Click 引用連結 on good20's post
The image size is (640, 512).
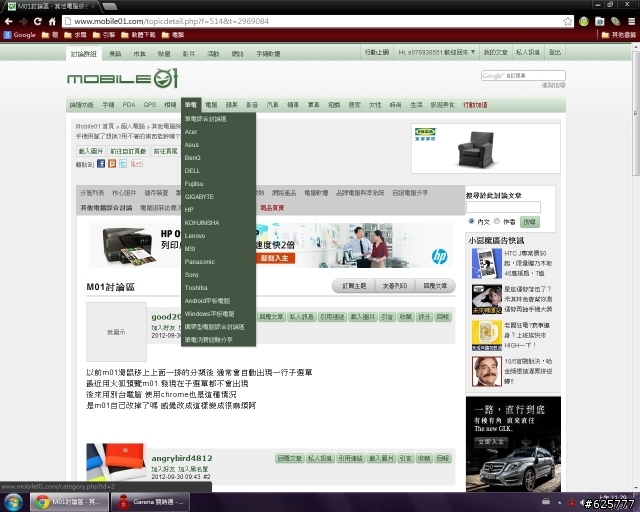pos(332,317)
